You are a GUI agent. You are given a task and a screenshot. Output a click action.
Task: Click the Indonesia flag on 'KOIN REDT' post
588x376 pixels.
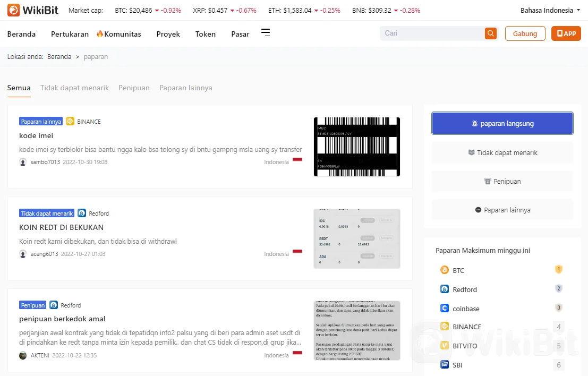pyautogui.click(x=297, y=252)
